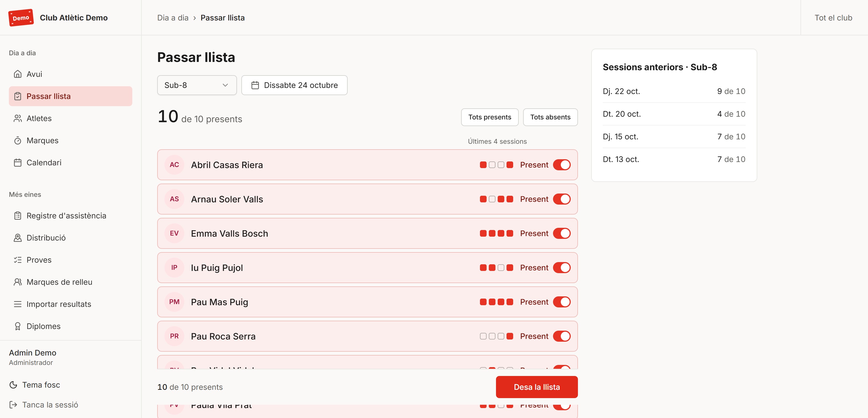Click the Tots absents button
Screen dimensions: 868x418
point(550,117)
